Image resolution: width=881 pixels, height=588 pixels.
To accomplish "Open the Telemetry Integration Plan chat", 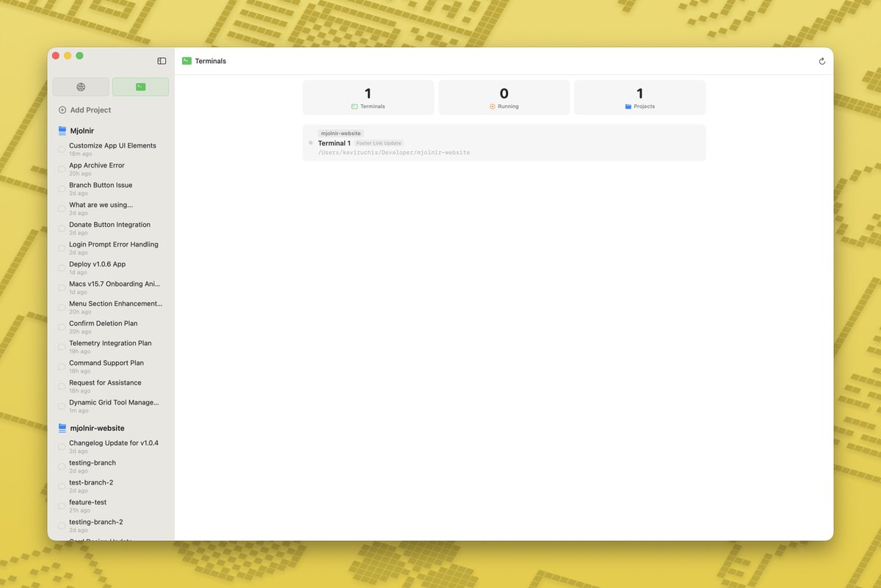I will click(112, 347).
